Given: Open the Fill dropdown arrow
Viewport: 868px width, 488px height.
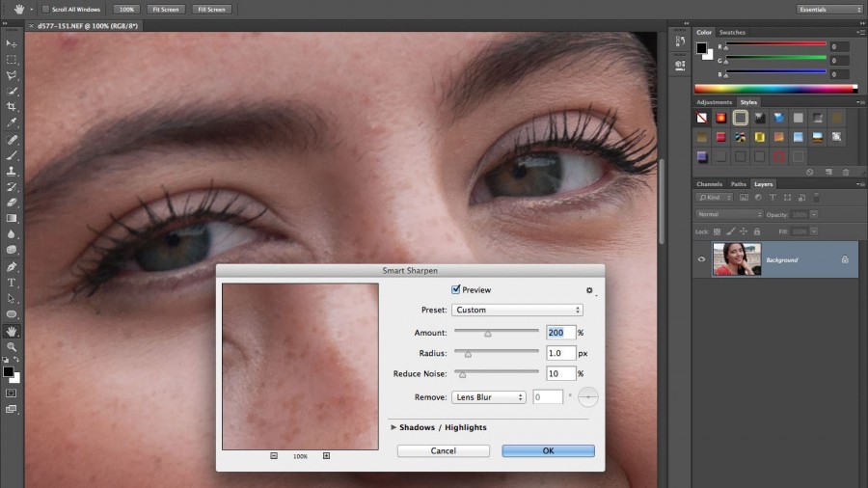Looking at the screenshot, I should (814, 231).
